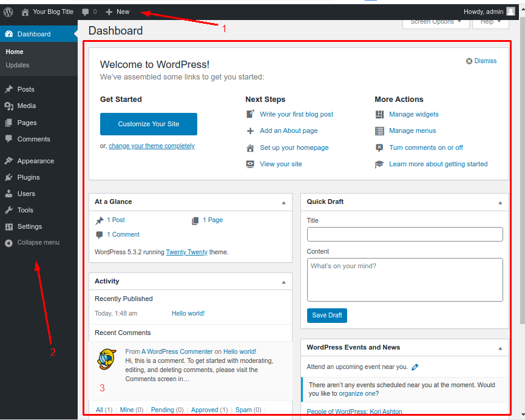Filter comments by Pending
The image size is (525, 420).
[163, 410]
